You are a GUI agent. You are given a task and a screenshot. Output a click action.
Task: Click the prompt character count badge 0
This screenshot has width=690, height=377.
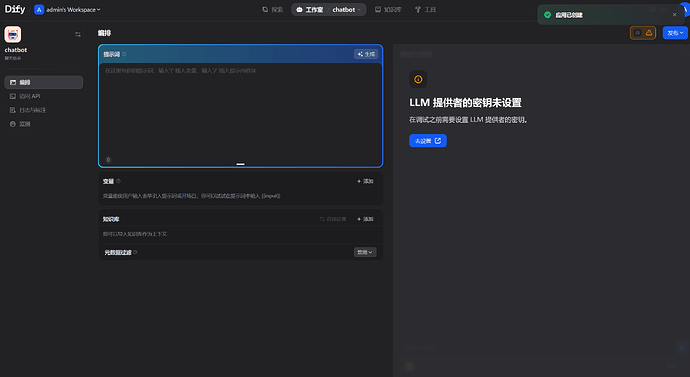pos(108,160)
